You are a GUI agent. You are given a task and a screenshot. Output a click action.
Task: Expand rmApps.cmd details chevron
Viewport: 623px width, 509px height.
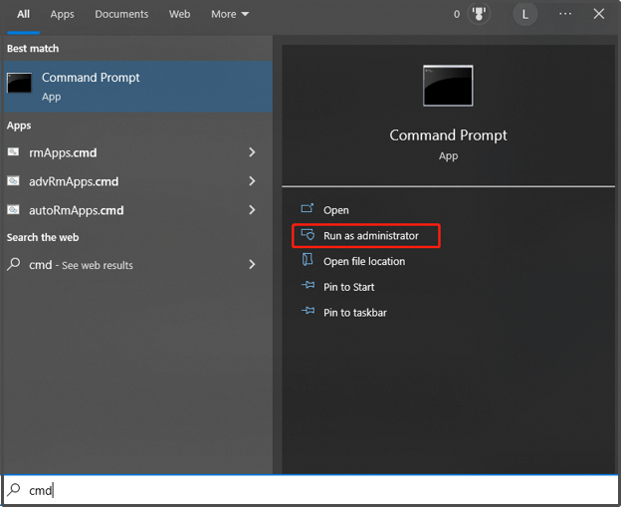point(252,152)
